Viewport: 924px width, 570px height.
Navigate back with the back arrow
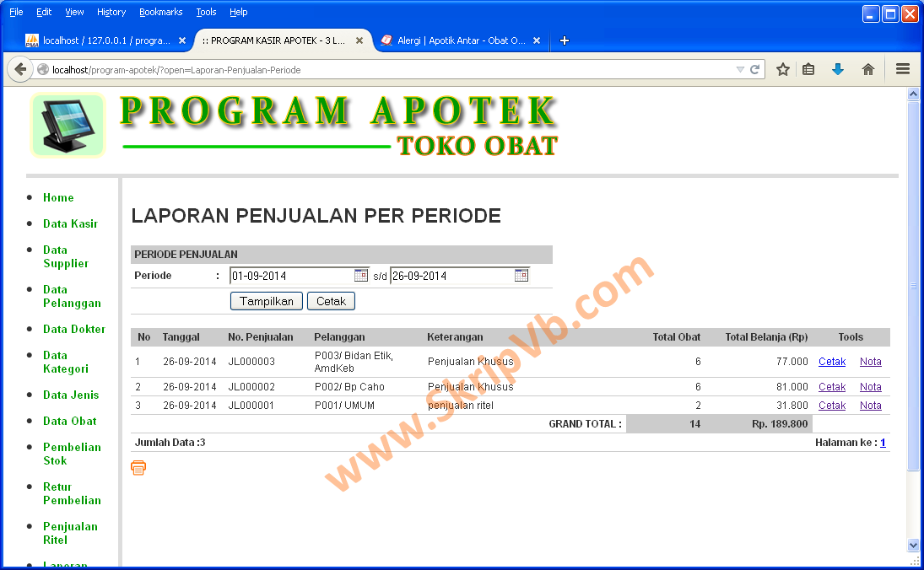pyautogui.click(x=20, y=69)
